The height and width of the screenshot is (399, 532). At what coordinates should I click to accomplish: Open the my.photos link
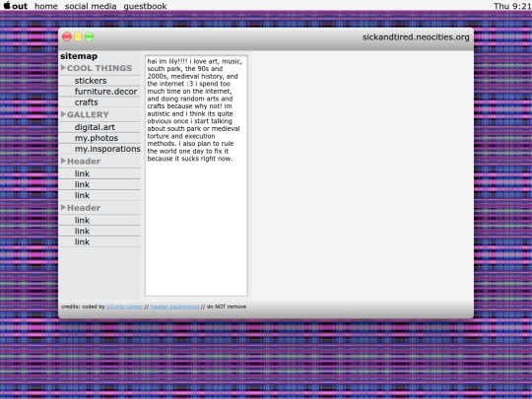coord(97,138)
